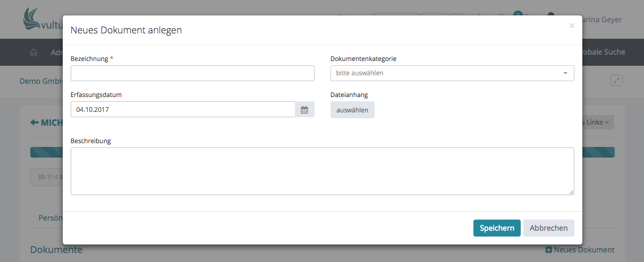This screenshot has width=644, height=262.
Task: Open the user menu for Geyer
Action: [600, 20]
